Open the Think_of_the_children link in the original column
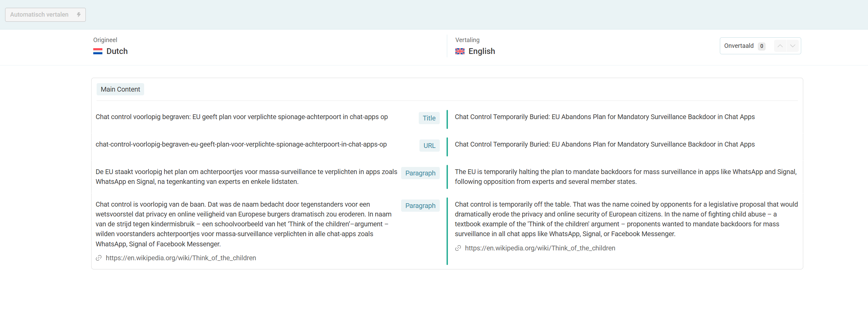868x322 pixels. [181, 258]
